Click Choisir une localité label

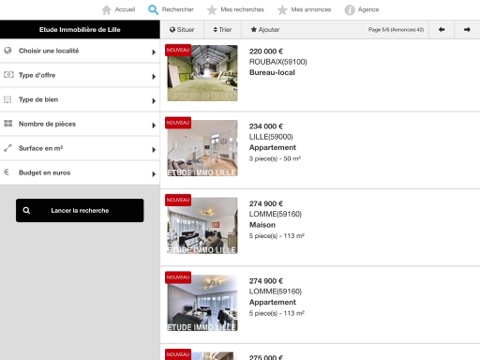click(49, 51)
